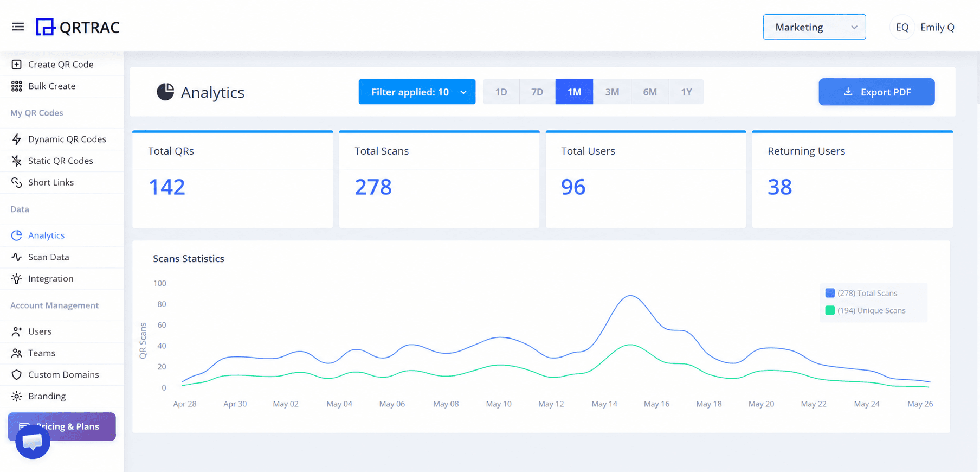
Task: Click the Custom Domains shield icon
Action: [x=17, y=375]
